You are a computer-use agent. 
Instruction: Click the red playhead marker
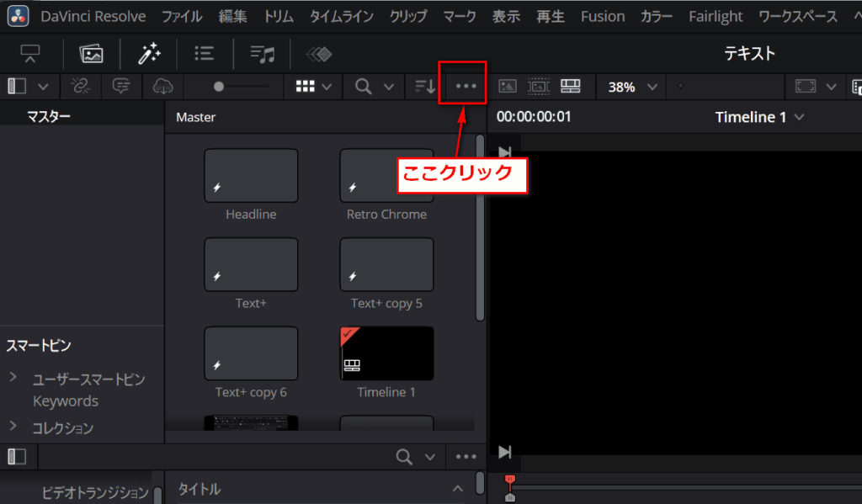click(509, 480)
